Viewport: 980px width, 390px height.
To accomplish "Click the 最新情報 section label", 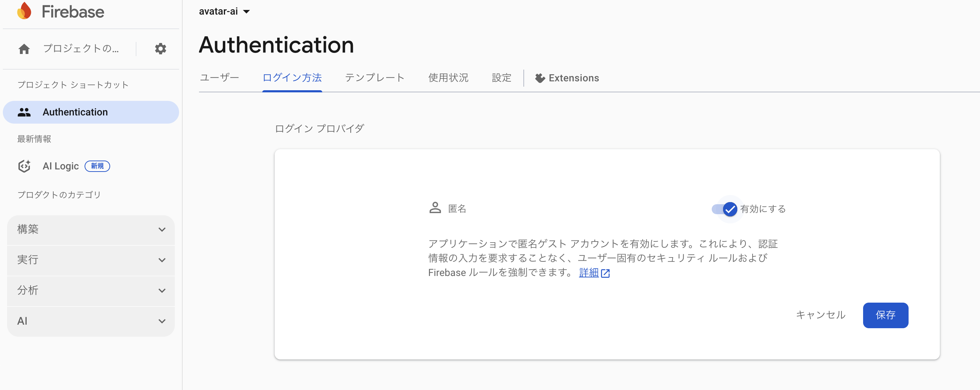I will click(x=34, y=139).
